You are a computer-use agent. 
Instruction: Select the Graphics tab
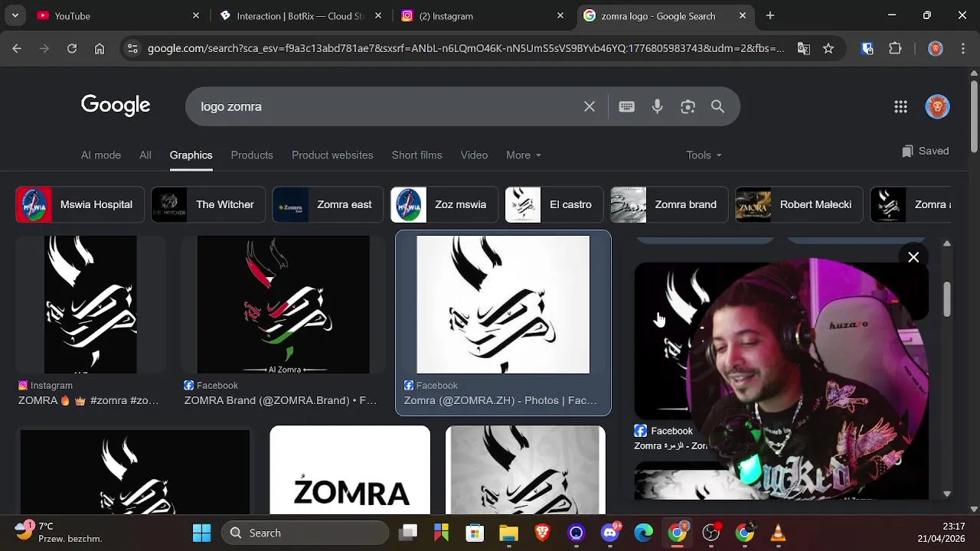(191, 155)
